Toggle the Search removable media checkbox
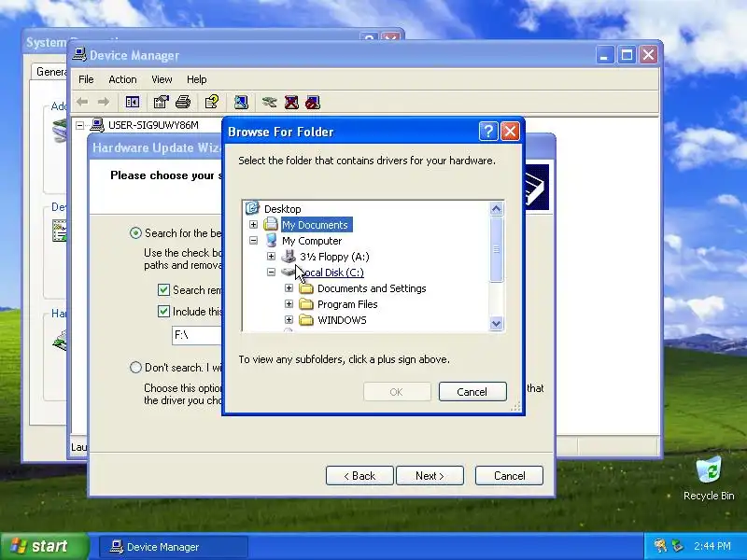 pyautogui.click(x=163, y=289)
